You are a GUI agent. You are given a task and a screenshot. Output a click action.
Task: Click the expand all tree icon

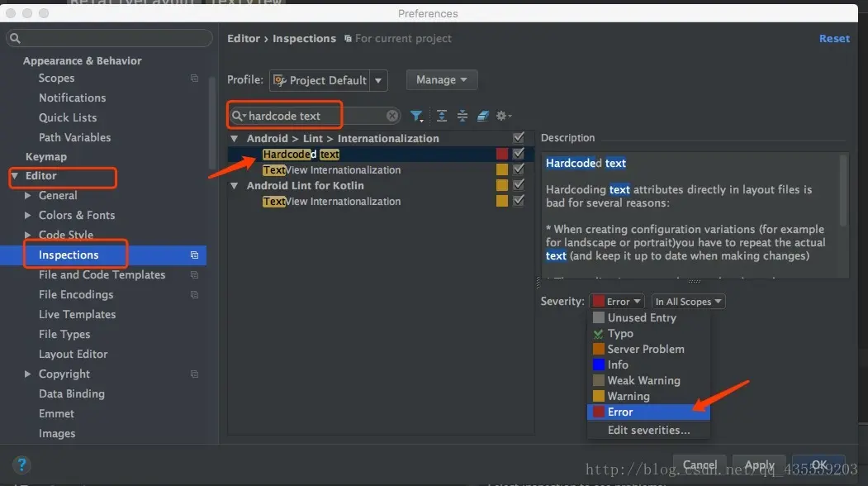441,116
